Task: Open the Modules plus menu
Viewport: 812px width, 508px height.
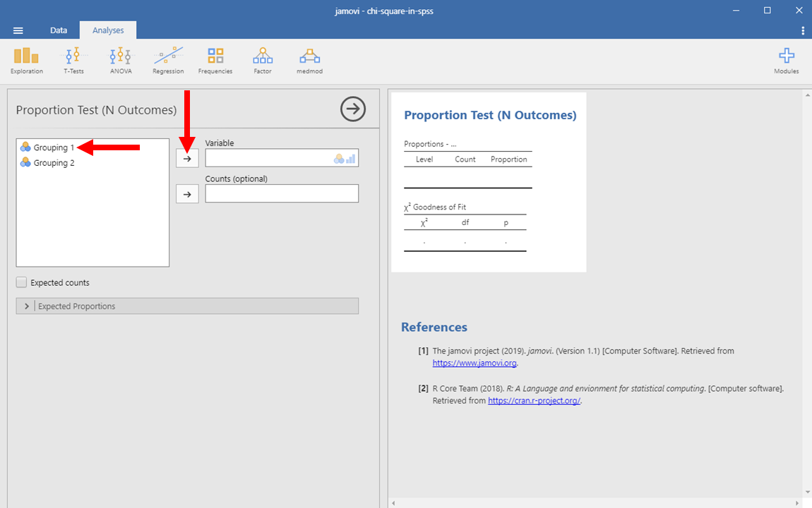Action: (x=786, y=61)
